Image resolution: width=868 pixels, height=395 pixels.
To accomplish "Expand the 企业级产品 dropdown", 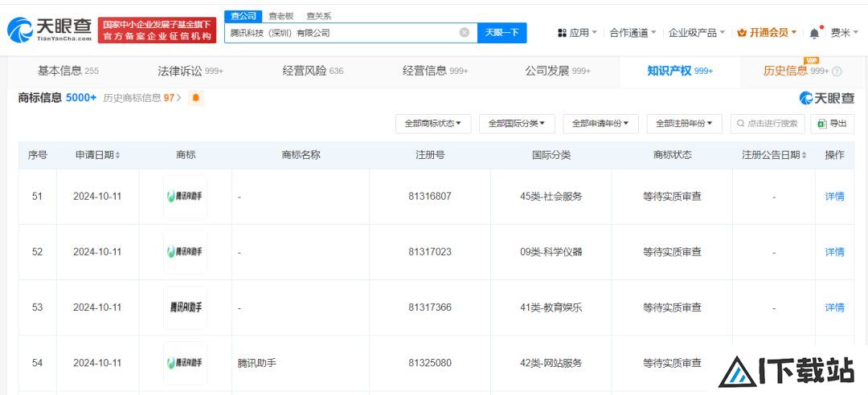I will (x=696, y=33).
